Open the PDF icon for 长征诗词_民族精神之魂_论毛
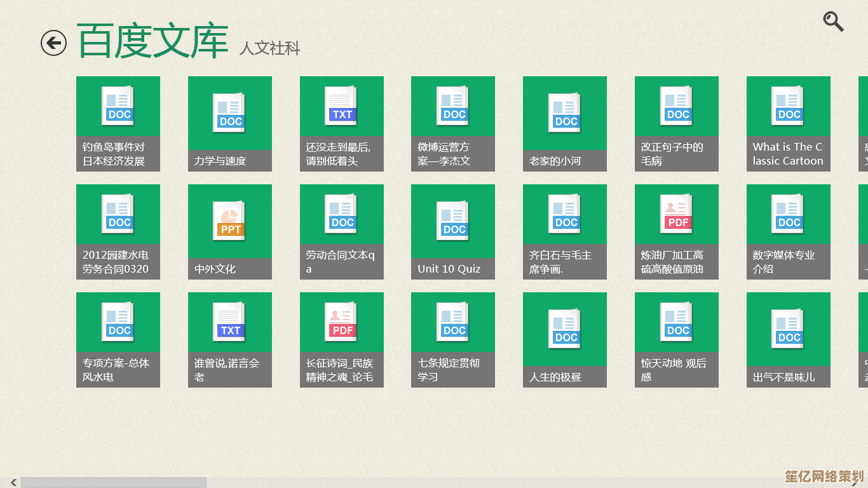Viewport: 868px width, 488px height. pos(341,322)
